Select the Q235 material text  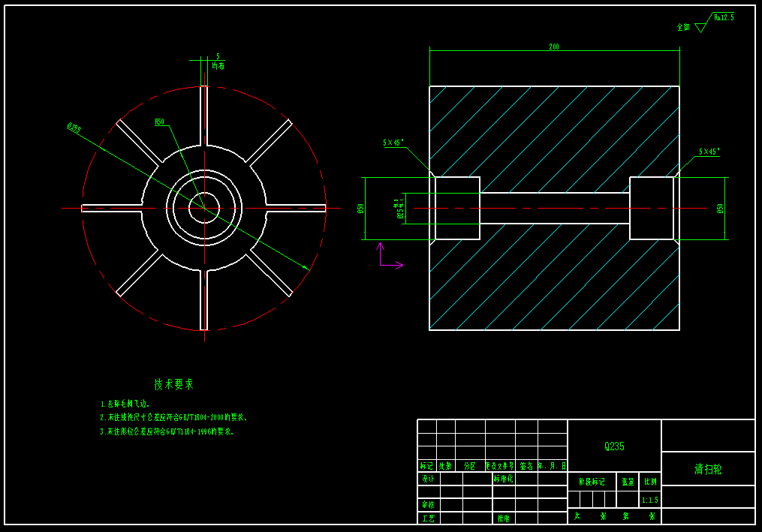click(614, 446)
